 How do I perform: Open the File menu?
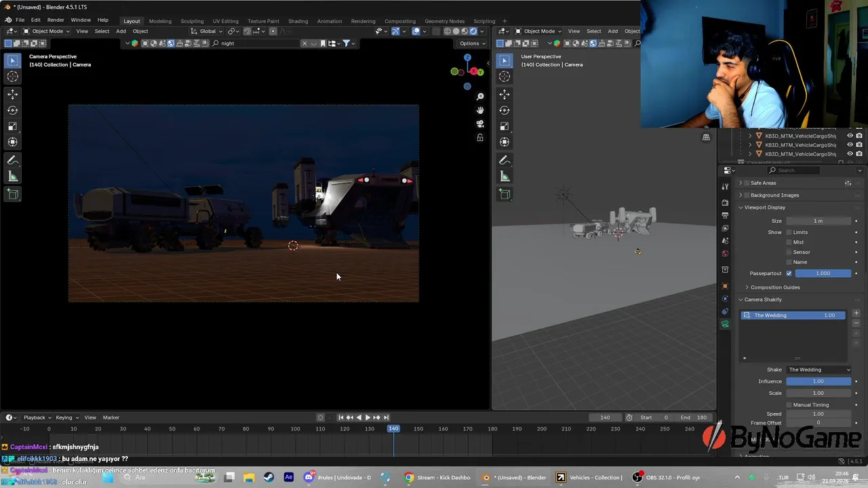tap(20, 20)
